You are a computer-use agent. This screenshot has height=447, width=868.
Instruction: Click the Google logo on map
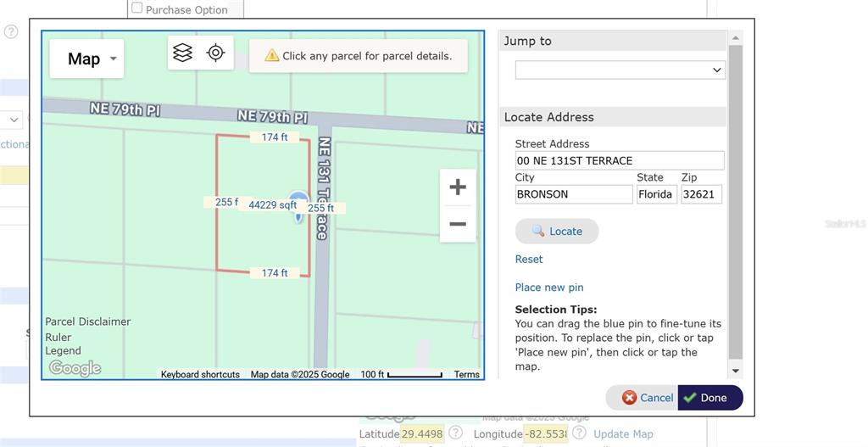click(x=75, y=368)
